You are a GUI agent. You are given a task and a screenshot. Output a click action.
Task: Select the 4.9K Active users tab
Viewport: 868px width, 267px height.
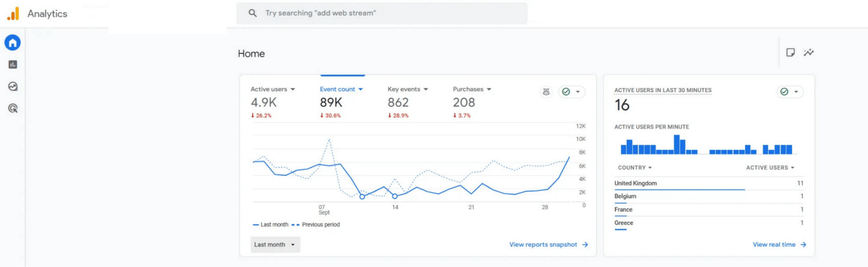273,102
